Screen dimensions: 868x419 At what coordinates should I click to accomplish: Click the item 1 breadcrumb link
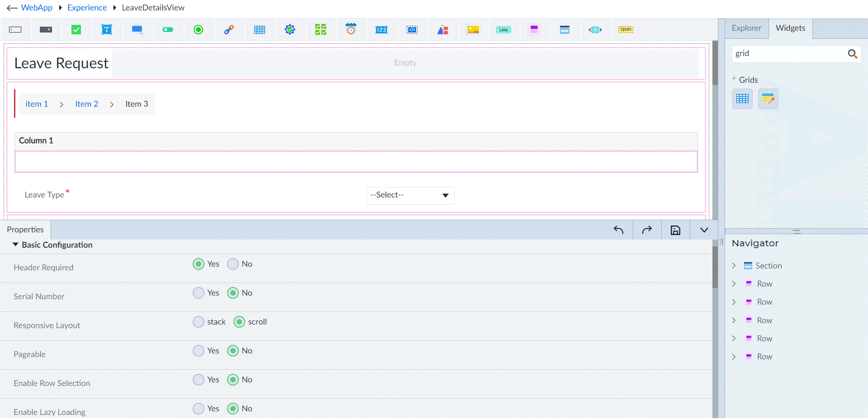tap(37, 104)
